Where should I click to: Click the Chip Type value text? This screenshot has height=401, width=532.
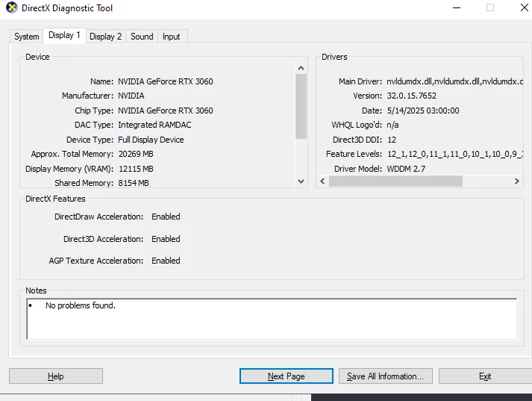[166, 111]
